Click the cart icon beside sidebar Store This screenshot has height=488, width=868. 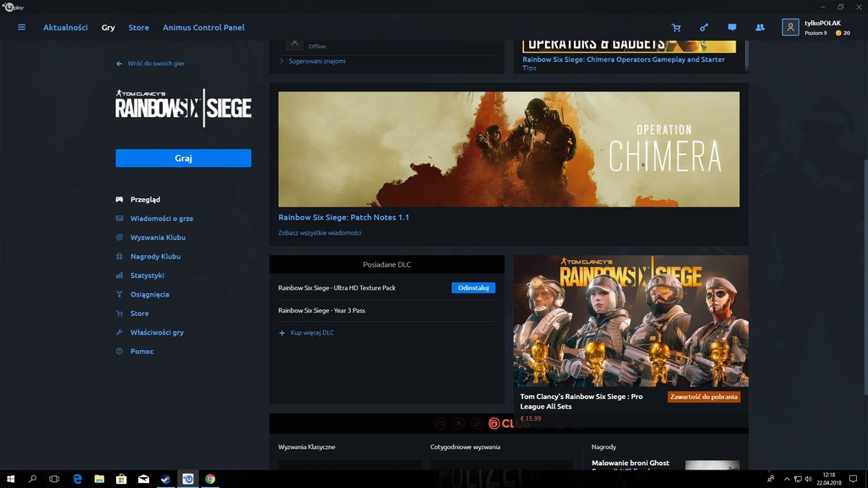coord(119,313)
